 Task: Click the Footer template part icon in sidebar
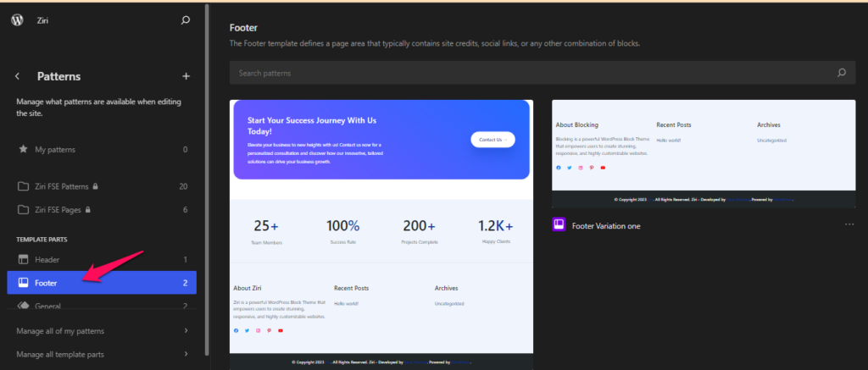pyautogui.click(x=23, y=283)
